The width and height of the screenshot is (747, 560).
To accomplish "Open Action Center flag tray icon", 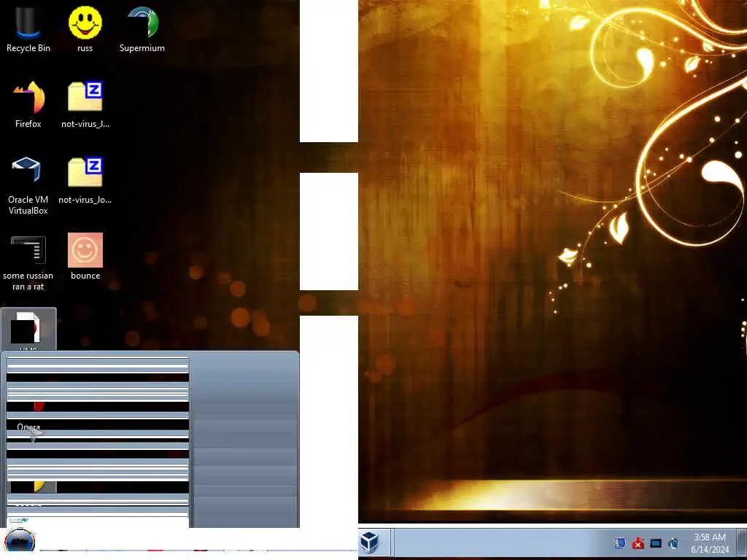I will (x=620, y=542).
